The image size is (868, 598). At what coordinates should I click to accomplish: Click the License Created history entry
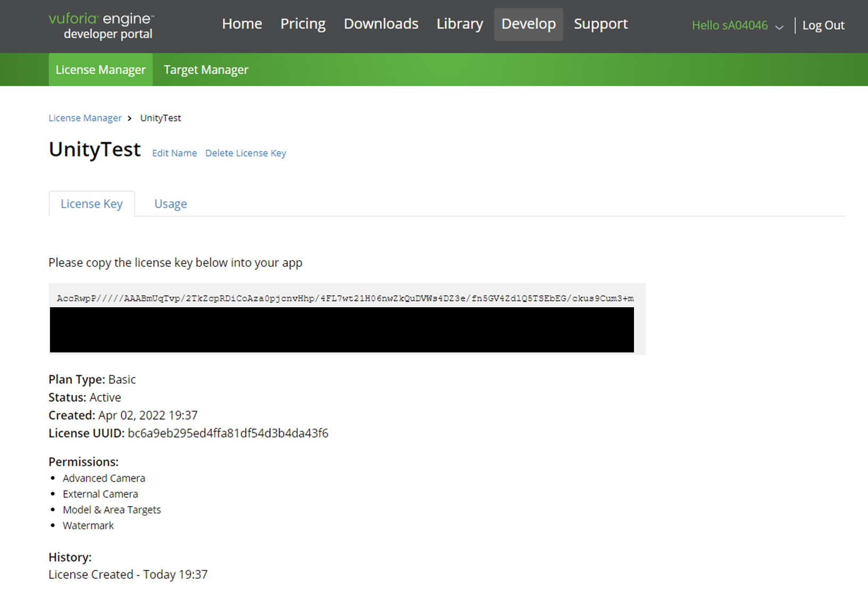128,575
